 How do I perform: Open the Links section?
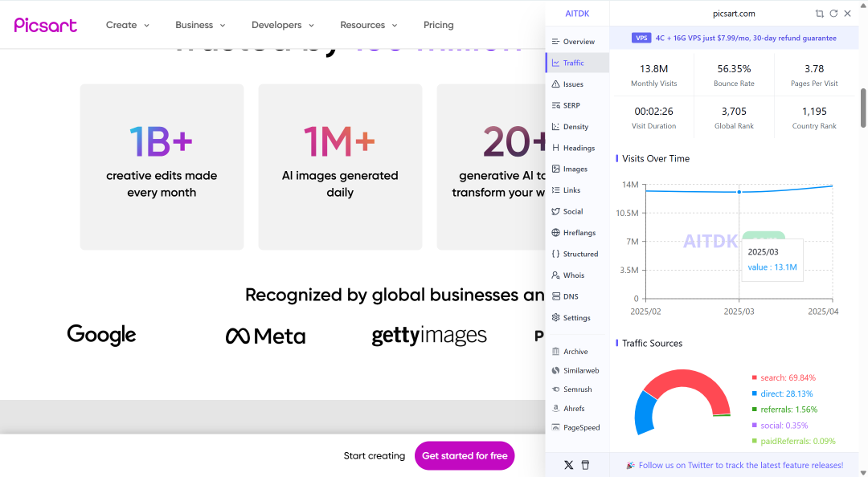pos(577,190)
